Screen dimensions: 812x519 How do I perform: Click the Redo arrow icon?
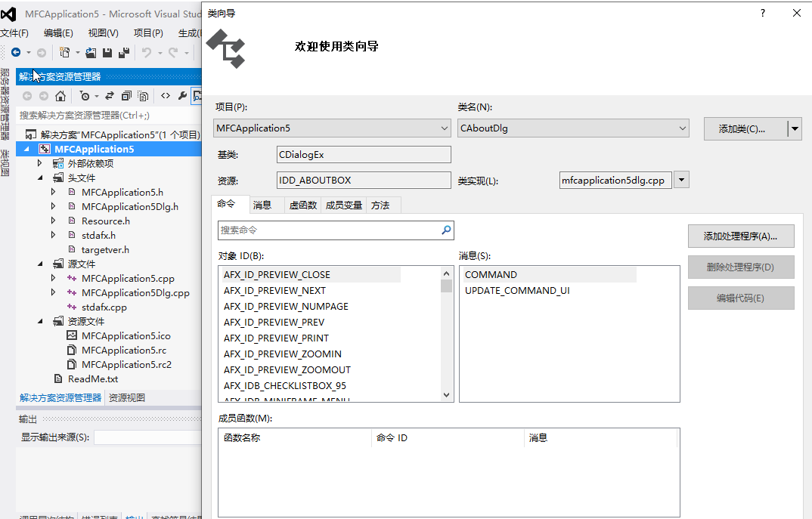[x=173, y=52]
